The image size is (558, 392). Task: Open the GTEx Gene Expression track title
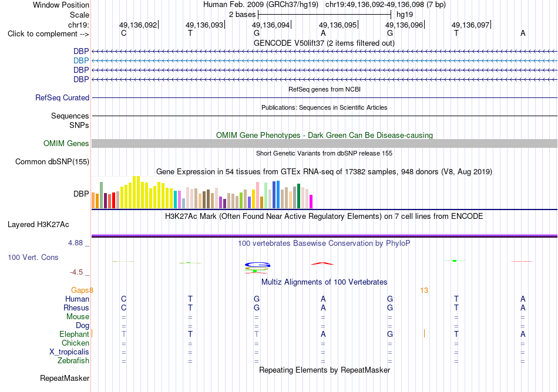coord(324,172)
